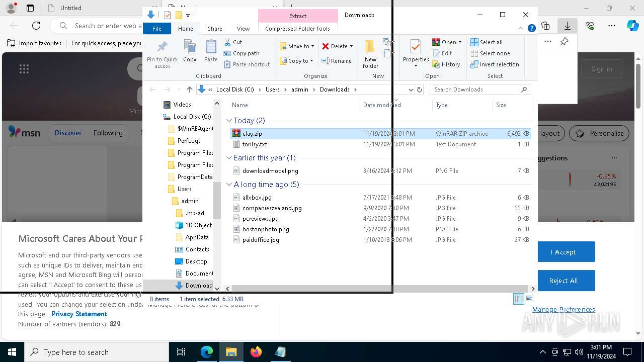Open Task View on the taskbar
Screen dimensions: 644x362
click(x=181, y=352)
